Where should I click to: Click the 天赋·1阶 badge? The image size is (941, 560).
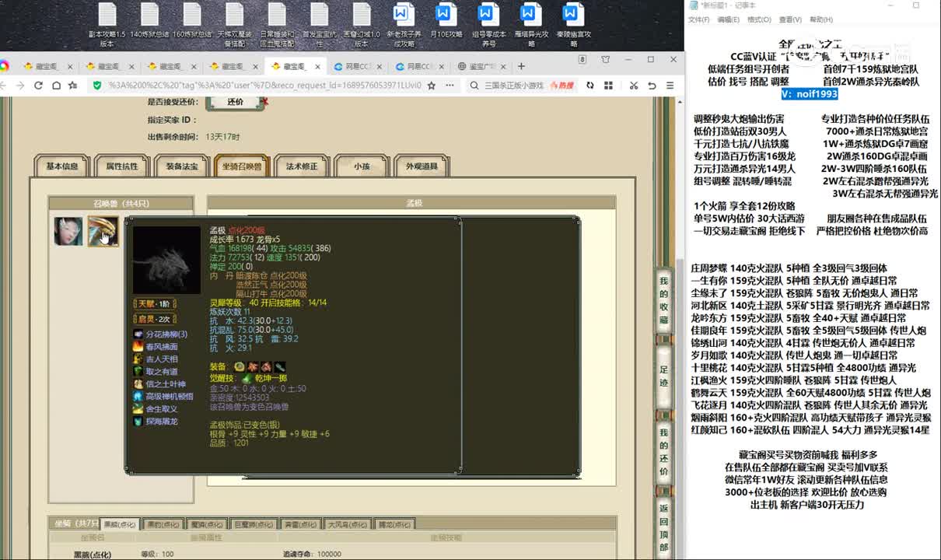click(154, 304)
